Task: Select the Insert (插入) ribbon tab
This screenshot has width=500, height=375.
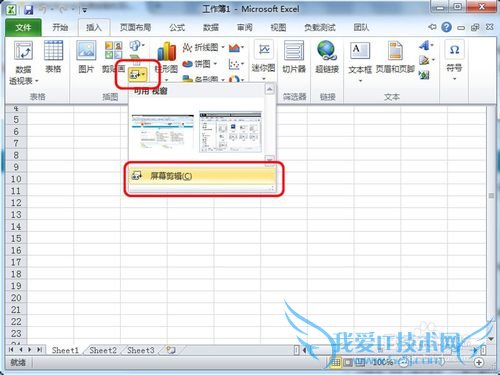Action: point(94,27)
